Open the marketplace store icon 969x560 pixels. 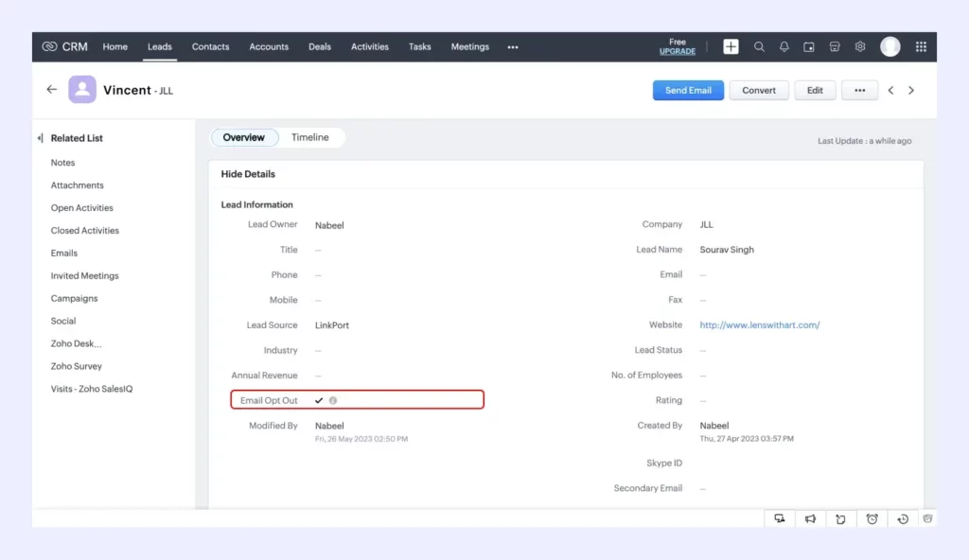click(x=835, y=46)
